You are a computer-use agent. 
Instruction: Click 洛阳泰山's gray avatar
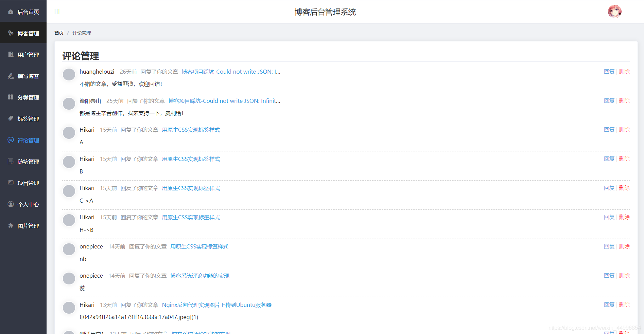69,104
